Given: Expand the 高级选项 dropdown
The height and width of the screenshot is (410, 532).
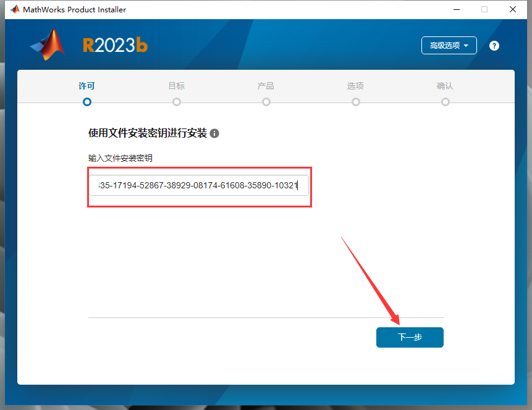Looking at the screenshot, I should point(449,46).
